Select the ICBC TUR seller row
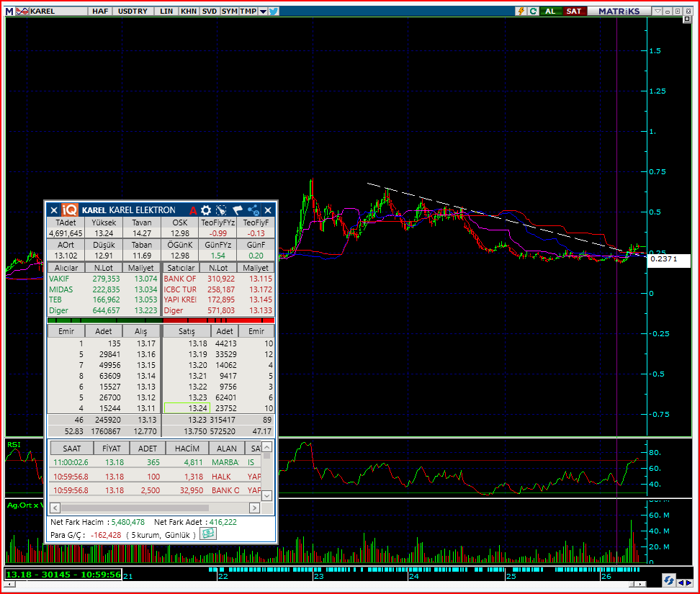Image resolution: width=700 pixels, height=594 pixels. coord(218,289)
